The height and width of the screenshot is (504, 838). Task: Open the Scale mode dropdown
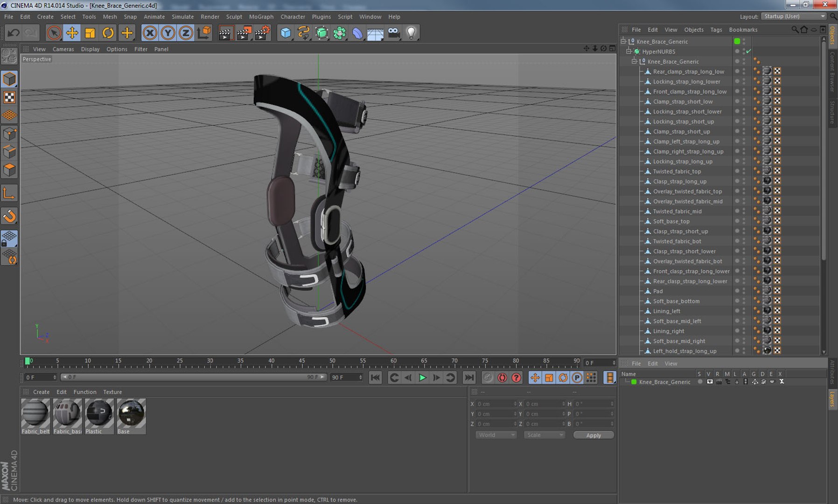coord(545,435)
